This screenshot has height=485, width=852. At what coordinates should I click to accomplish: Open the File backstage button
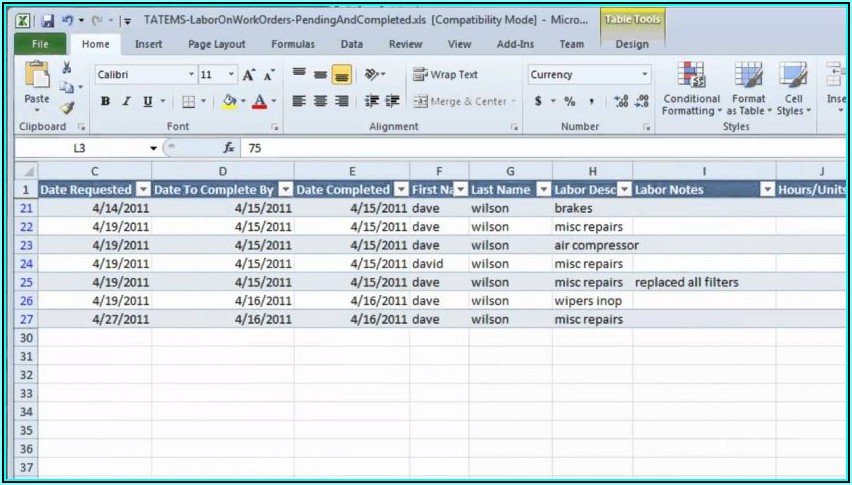point(40,44)
